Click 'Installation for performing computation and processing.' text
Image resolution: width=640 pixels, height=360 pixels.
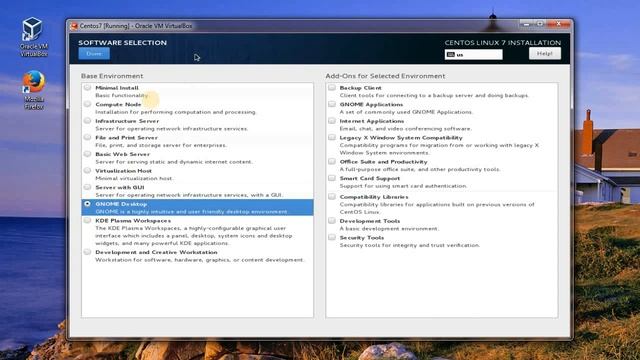pyautogui.click(x=176, y=112)
